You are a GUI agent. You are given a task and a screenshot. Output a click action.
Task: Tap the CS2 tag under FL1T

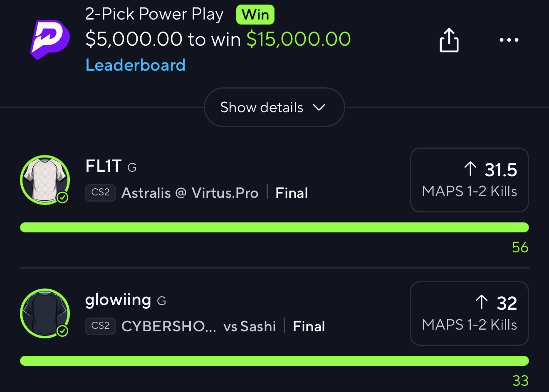(100, 193)
